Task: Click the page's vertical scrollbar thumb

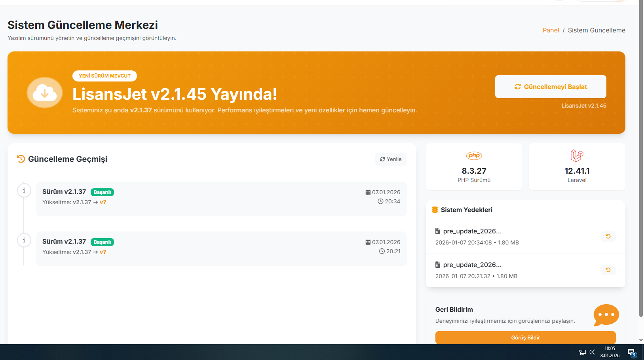Action: (x=641, y=158)
